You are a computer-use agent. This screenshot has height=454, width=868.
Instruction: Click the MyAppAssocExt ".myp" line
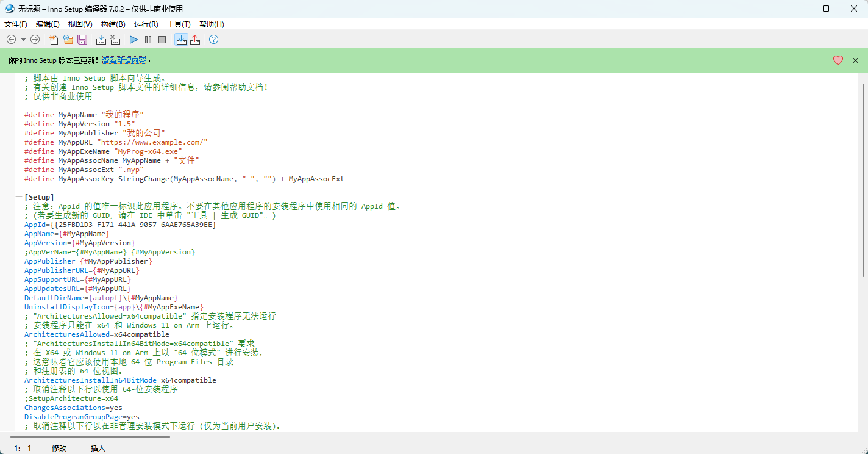[84, 170]
